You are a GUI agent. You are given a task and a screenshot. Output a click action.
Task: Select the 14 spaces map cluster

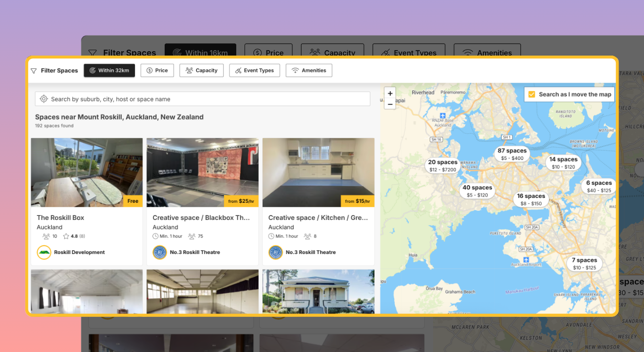[563, 163]
